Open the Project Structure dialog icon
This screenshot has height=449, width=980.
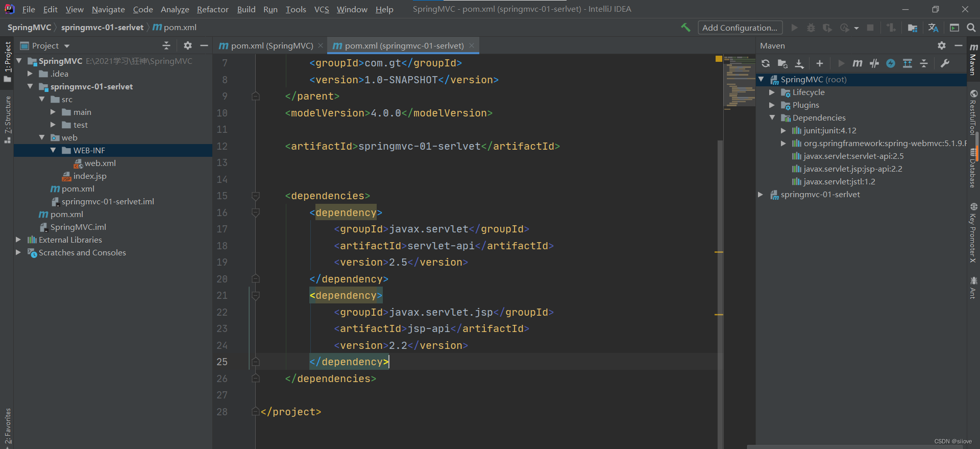(913, 28)
